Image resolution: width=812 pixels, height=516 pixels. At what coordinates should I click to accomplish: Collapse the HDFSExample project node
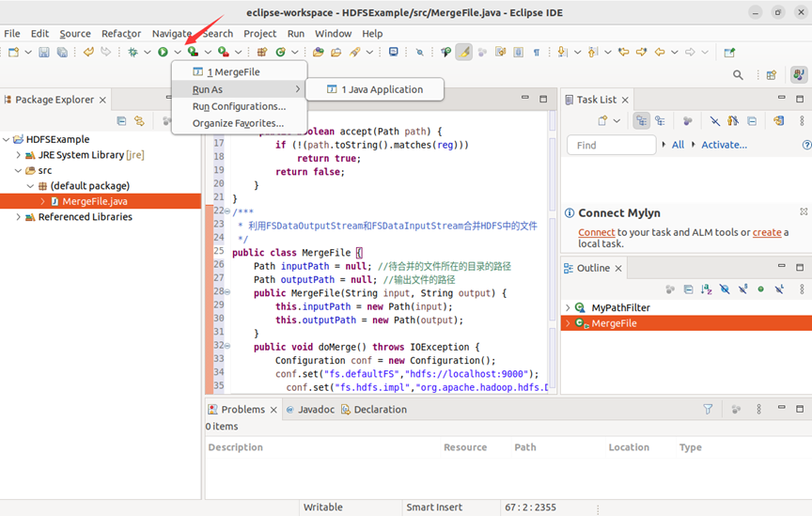point(7,139)
